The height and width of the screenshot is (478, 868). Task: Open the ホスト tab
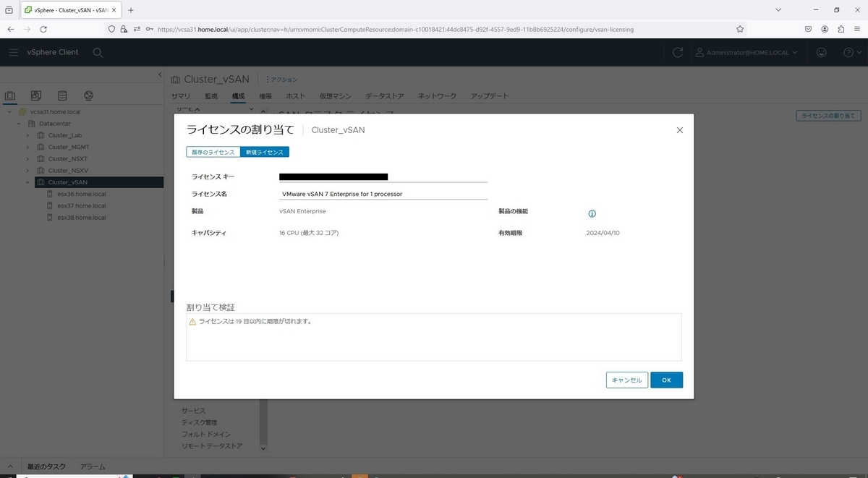[296, 96]
